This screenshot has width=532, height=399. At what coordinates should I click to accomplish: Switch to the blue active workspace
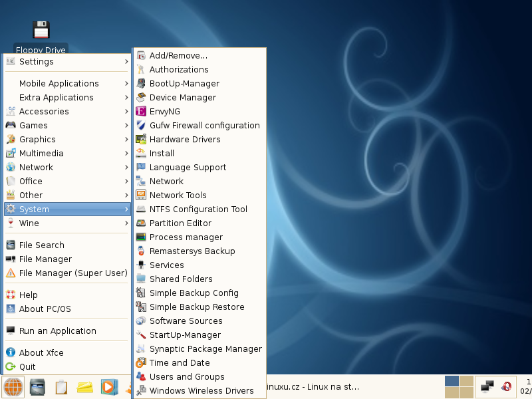(452, 381)
